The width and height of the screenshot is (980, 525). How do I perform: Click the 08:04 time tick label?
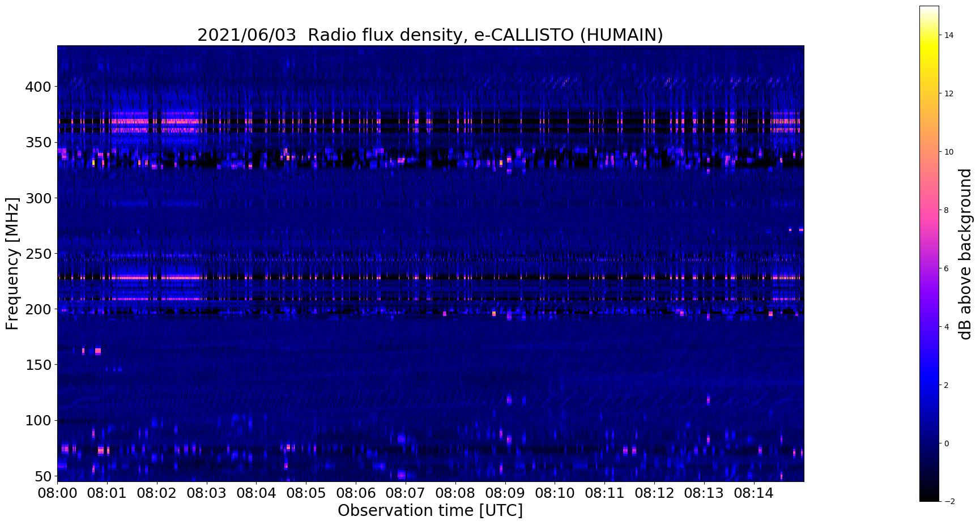coord(256,493)
